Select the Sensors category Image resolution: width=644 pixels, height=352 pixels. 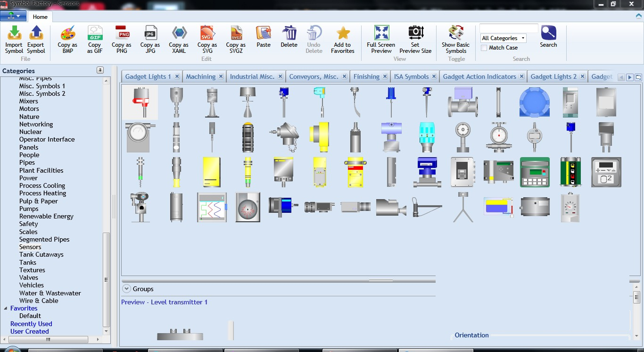point(30,247)
